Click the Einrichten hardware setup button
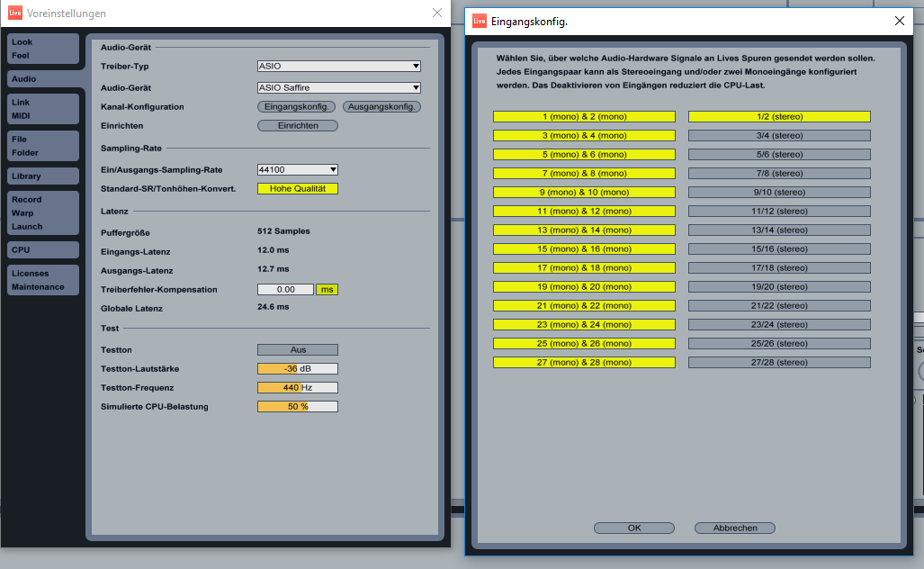This screenshot has width=924, height=569. click(298, 125)
